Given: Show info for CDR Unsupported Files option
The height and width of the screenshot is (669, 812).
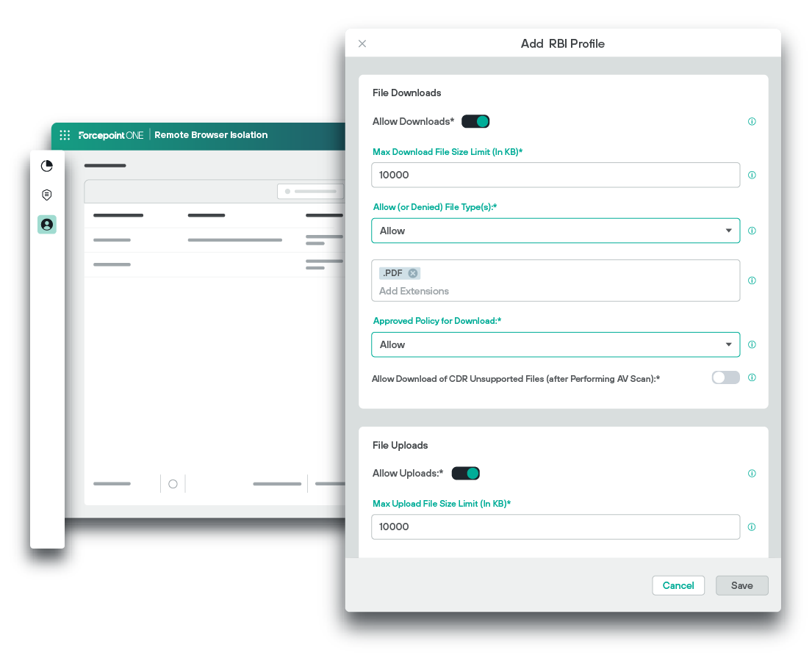Looking at the screenshot, I should pyautogui.click(x=752, y=377).
